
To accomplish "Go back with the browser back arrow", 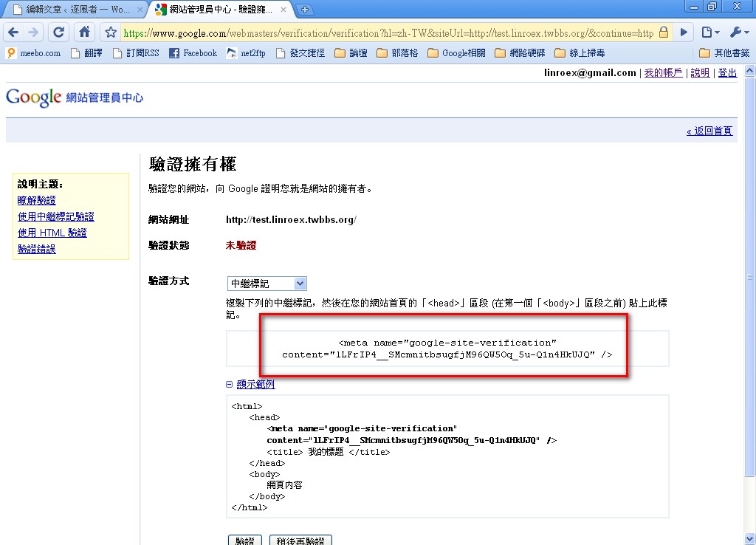I will pyautogui.click(x=13, y=32).
